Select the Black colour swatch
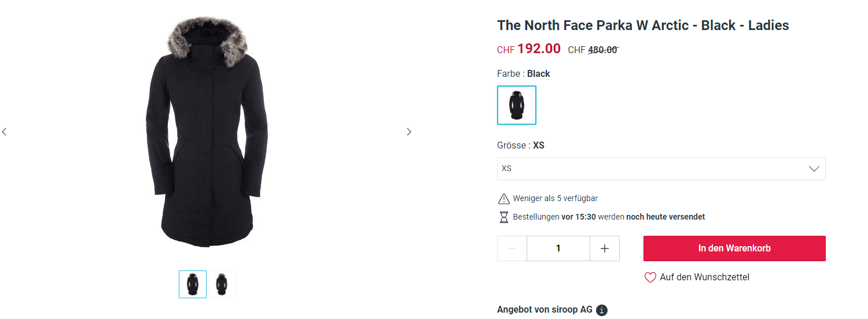The width and height of the screenshot is (868, 319). (516, 105)
